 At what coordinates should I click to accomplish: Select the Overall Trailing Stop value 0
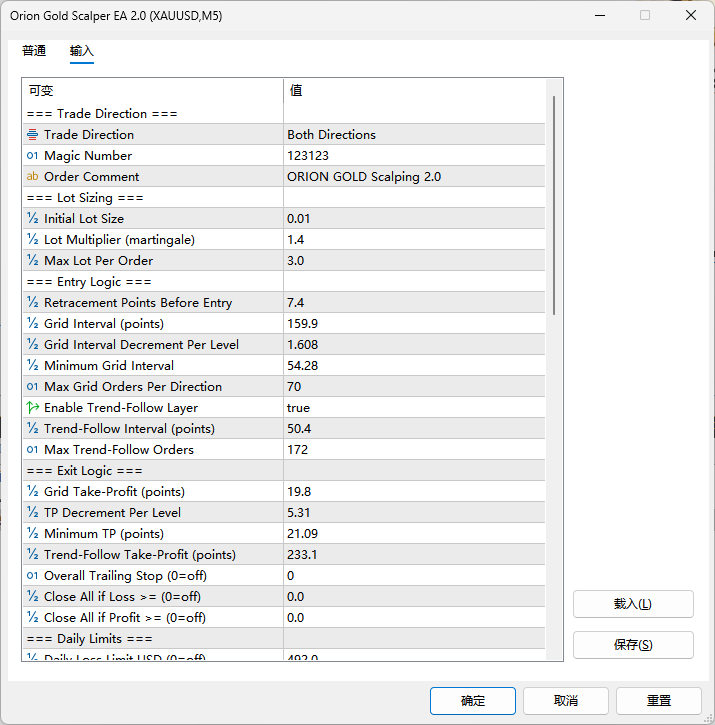coord(414,576)
